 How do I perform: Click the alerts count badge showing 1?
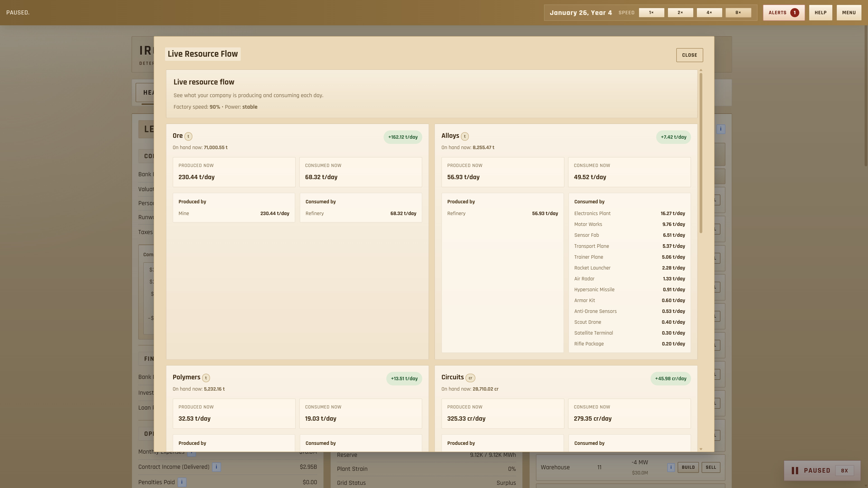[794, 13]
